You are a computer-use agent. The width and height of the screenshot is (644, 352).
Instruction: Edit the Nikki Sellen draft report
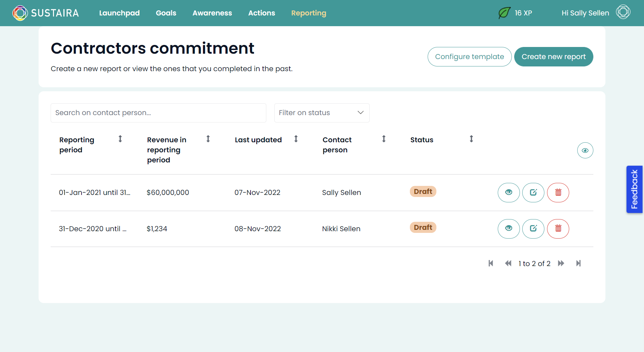[x=533, y=229]
